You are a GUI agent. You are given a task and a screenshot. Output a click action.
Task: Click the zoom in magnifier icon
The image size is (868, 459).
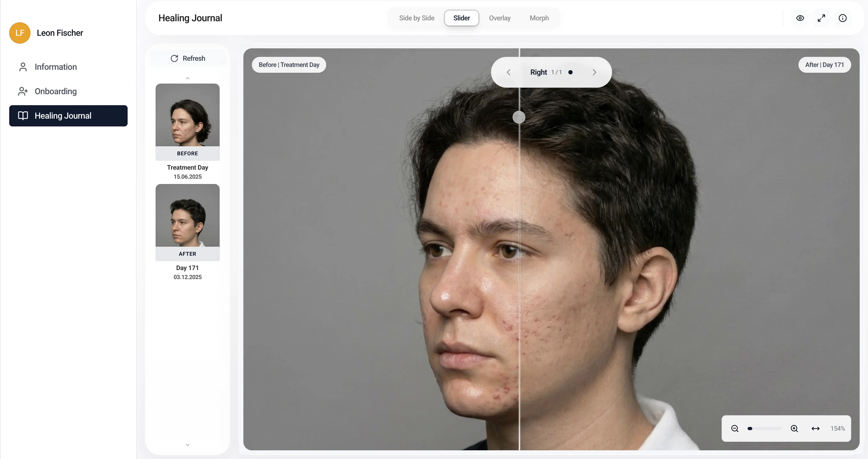[x=794, y=428]
